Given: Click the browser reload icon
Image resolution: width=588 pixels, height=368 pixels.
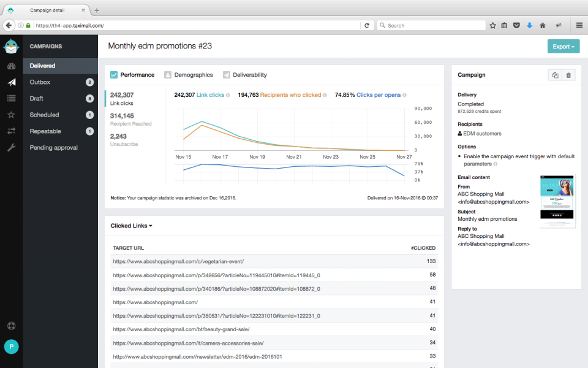Looking at the screenshot, I should tap(367, 26).
